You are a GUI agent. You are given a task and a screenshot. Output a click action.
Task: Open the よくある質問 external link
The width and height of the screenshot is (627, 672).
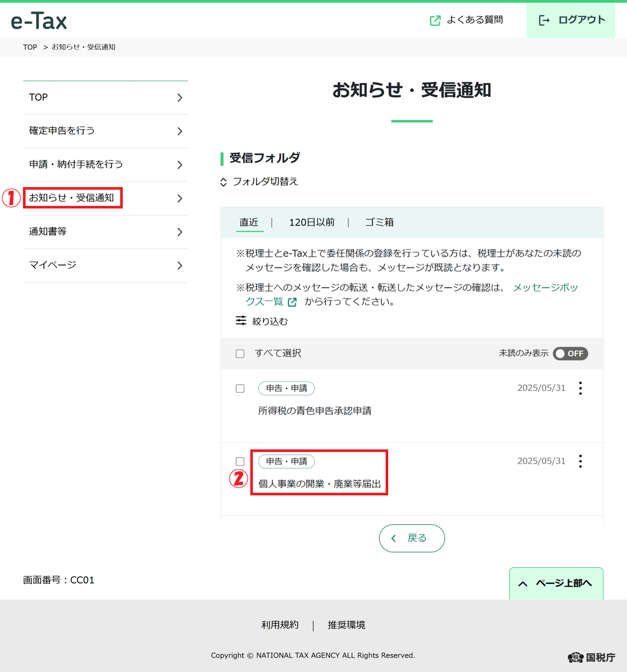pos(466,20)
